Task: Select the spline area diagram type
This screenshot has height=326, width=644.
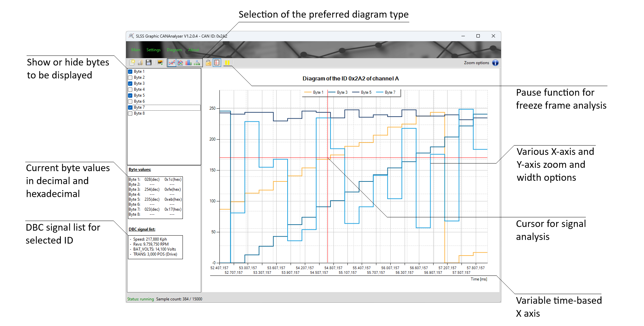Action: pos(180,62)
